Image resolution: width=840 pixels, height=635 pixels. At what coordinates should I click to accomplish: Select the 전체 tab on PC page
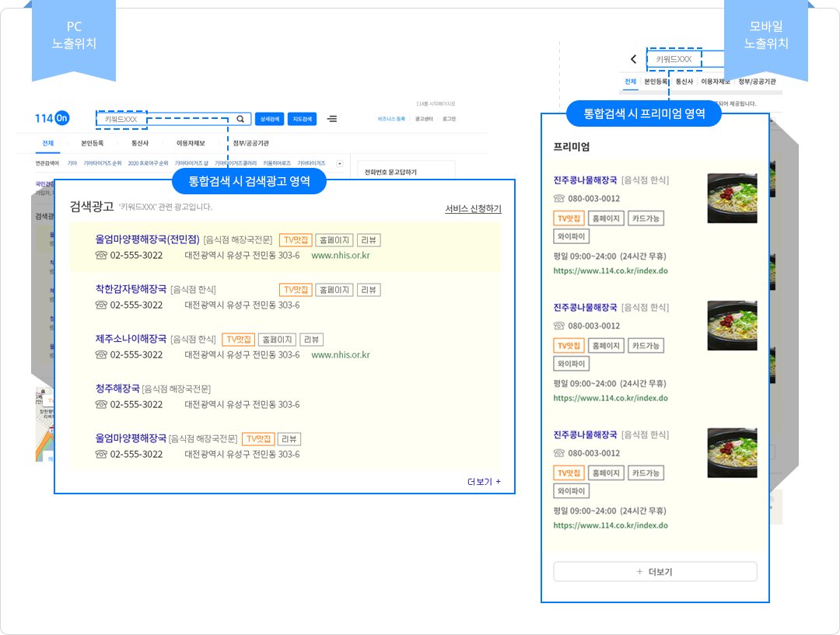pos(48,143)
